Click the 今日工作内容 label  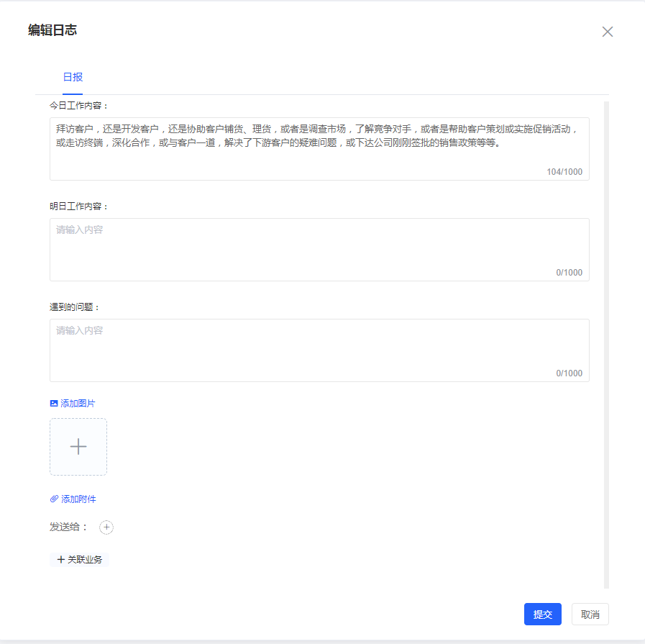coord(78,106)
